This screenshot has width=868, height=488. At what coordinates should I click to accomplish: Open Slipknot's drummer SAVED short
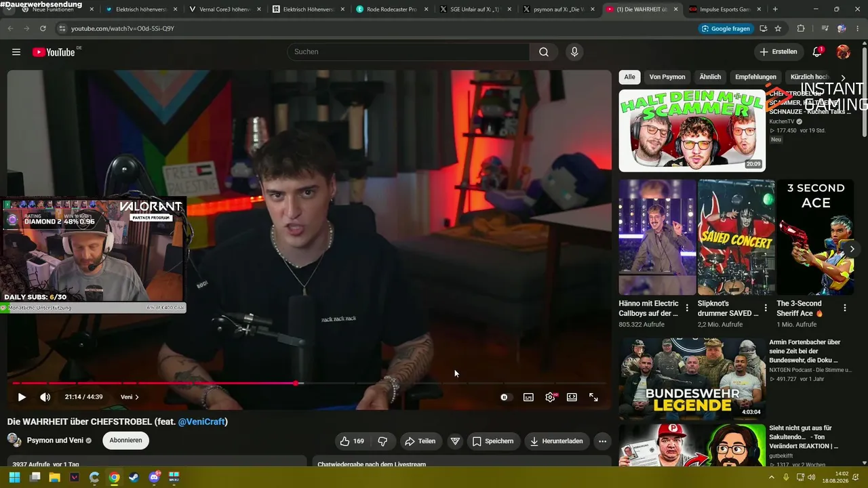coord(736,237)
